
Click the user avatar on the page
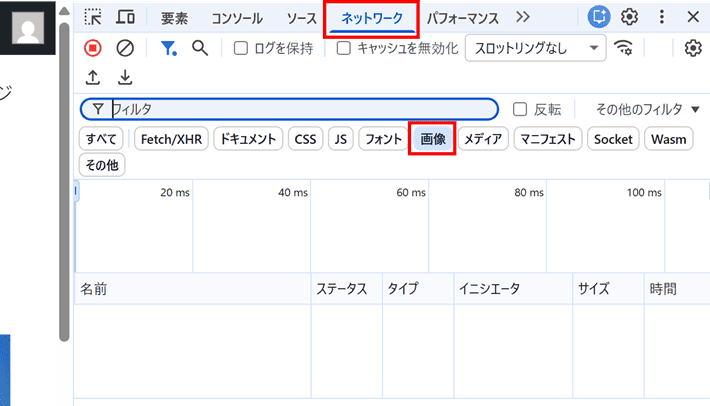point(28,28)
